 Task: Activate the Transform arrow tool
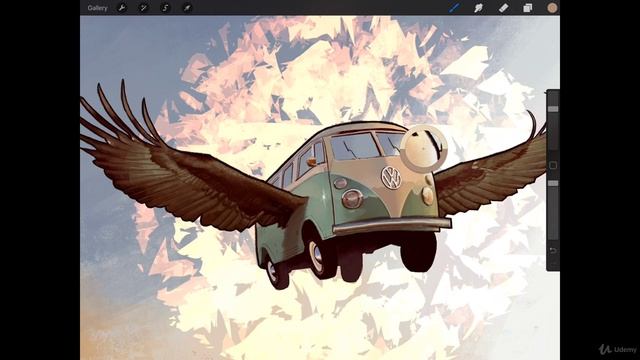(187, 8)
